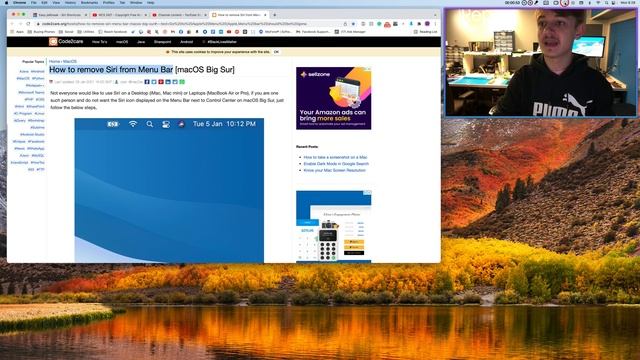Click the code2care.org address bar

pos(196,24)
